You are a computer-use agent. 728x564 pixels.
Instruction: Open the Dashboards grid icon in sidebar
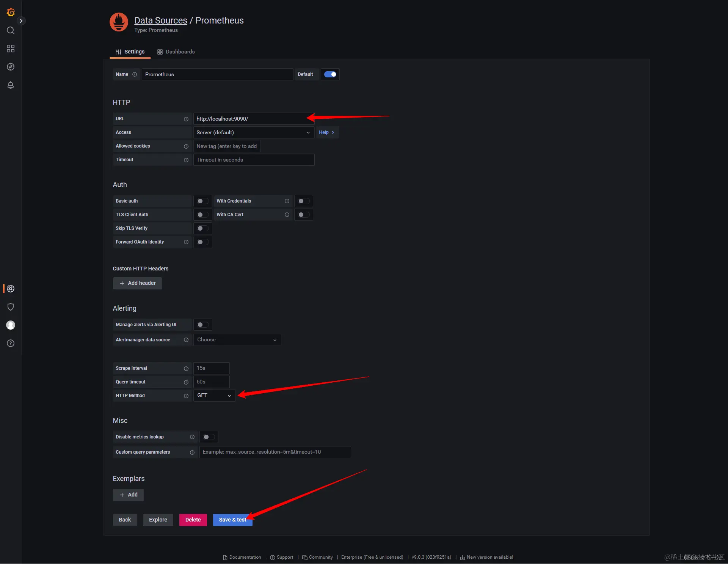point(11,49)
